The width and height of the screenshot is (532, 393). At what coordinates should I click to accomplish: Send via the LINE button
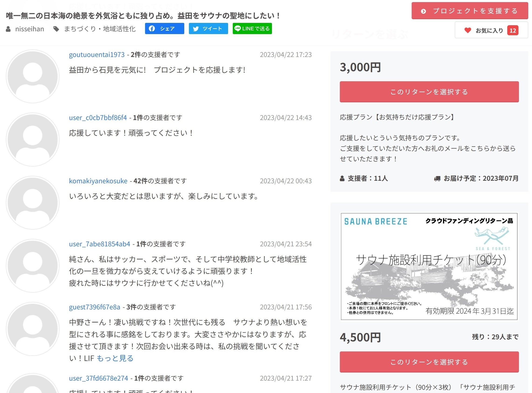click(x=252, y=28)
